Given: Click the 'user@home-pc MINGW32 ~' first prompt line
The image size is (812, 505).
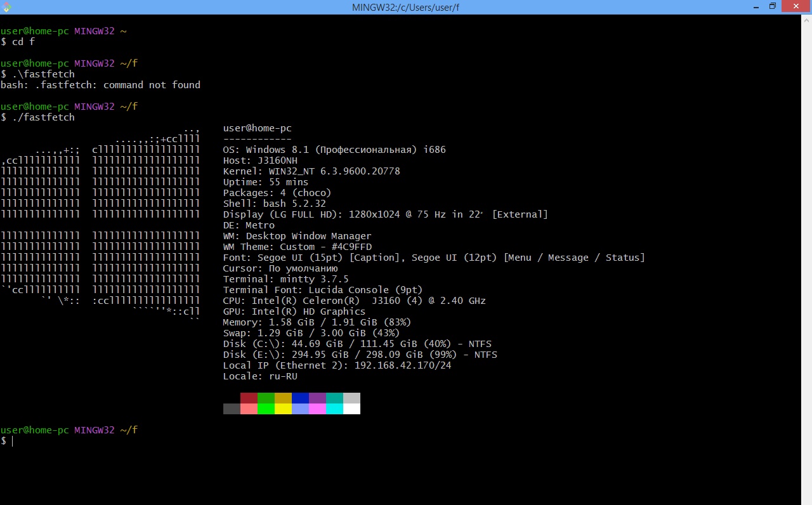Looking at the screenshot, I should click(63, 31).
